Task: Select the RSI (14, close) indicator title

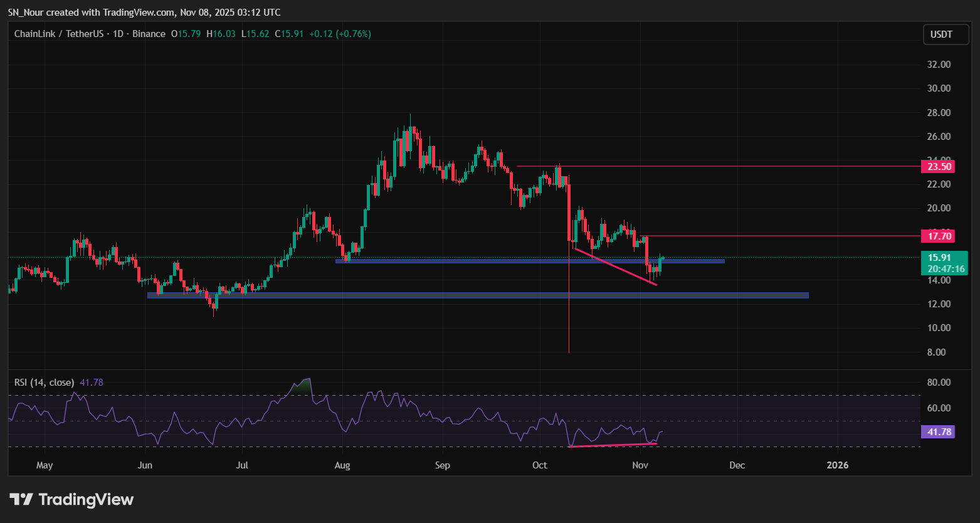Action: click(44, 383)
